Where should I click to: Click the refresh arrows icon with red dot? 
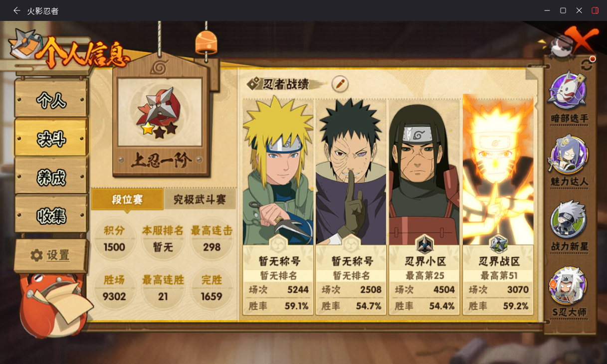[x=588, y=64]
